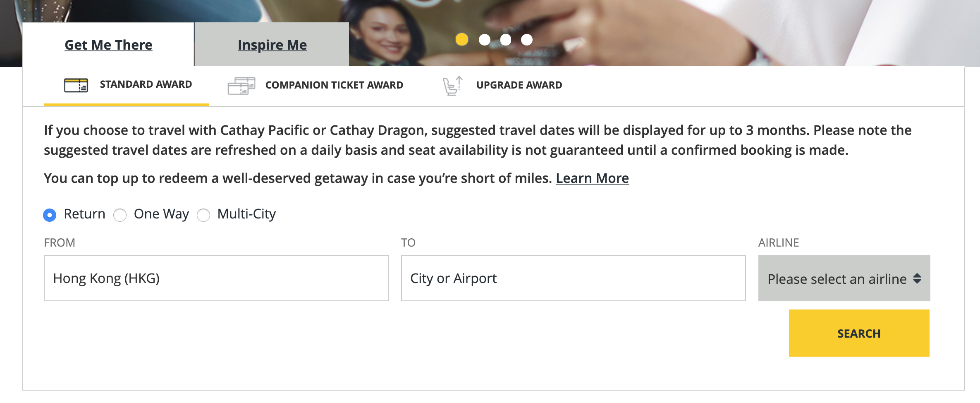Jump to second carousel slide dot

pos(484,40)
